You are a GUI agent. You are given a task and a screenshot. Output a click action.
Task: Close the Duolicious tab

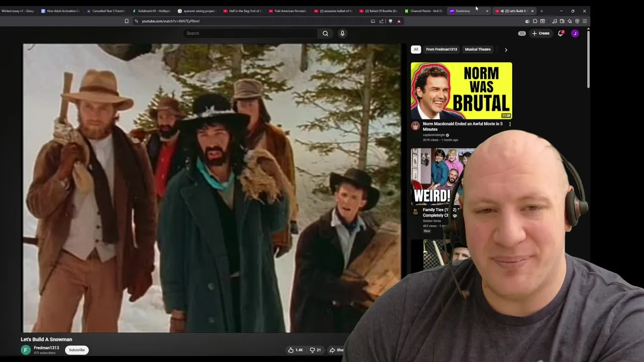click(487, 11)
